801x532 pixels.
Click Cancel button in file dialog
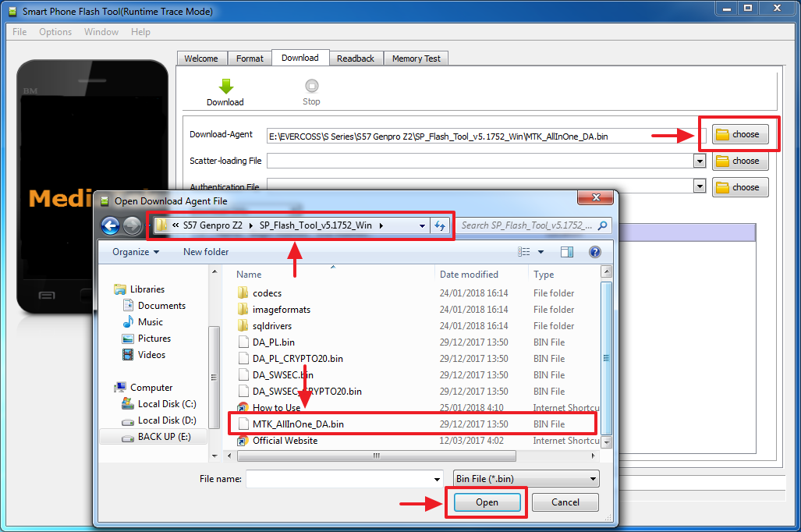tap(565, 502)
